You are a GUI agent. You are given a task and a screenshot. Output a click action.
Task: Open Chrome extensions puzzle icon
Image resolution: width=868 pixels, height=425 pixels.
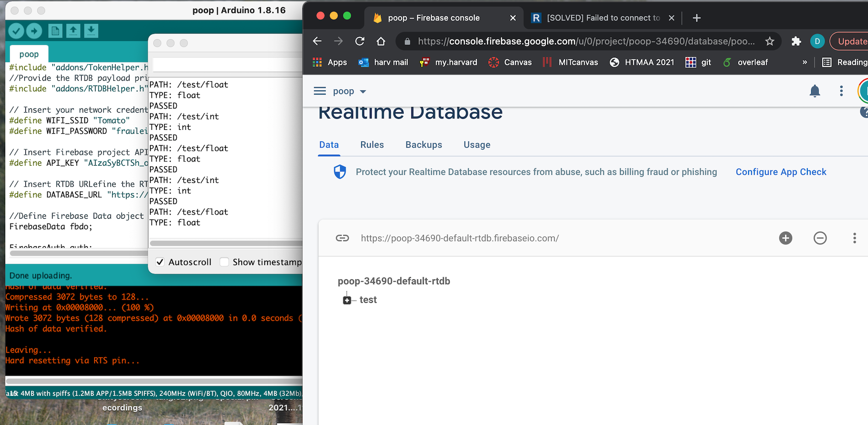pyautogui.click(x=796, y=41)
